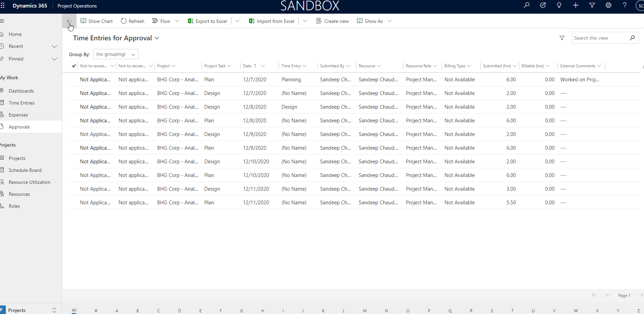This screenshot has height=314, width=644.
Task: Go to Schedule Board in sidebar
Action: [25, 170]
